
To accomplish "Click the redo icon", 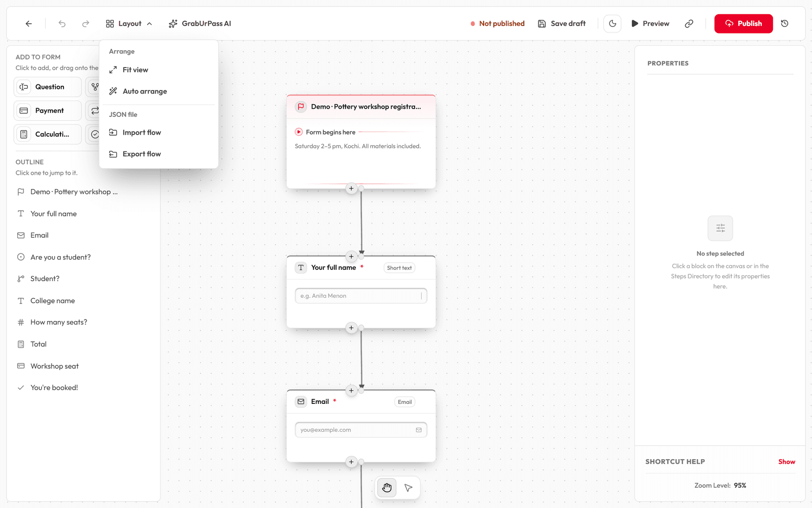I will (x=86, y=23).
